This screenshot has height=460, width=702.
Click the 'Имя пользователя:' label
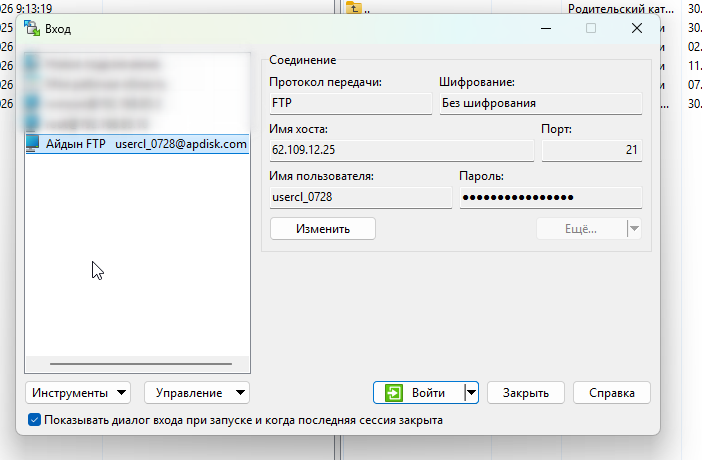pos(321,176)
